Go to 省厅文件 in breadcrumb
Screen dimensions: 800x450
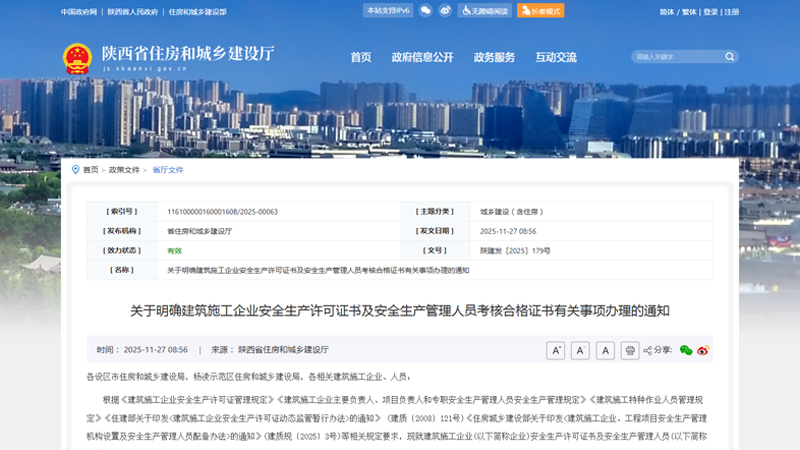click(x=168, y=170)
